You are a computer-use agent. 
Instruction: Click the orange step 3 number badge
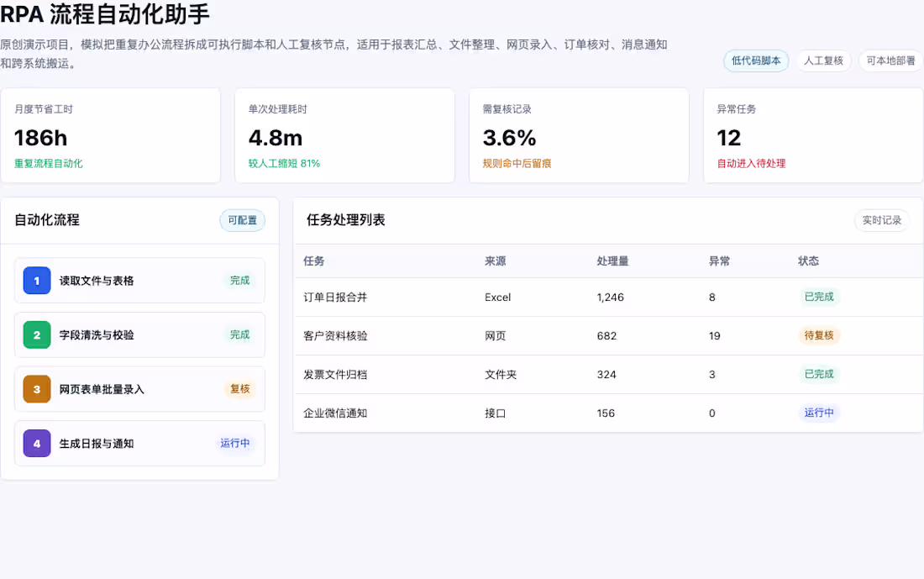(36, 389)
